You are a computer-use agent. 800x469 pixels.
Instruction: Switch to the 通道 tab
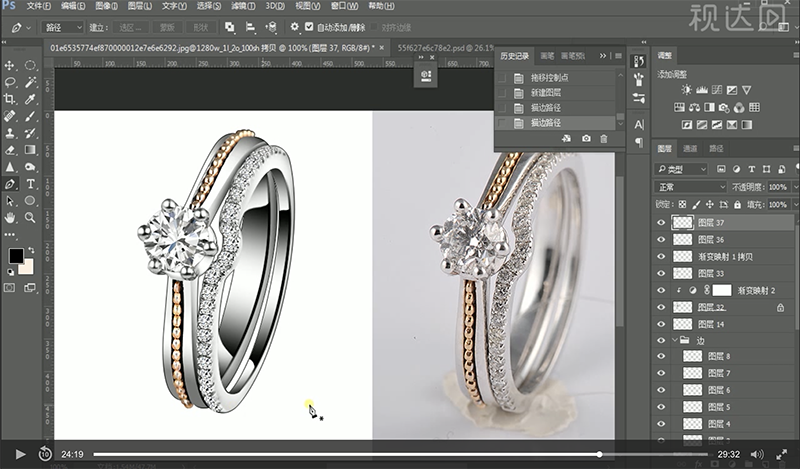click(x=690, y=149)
